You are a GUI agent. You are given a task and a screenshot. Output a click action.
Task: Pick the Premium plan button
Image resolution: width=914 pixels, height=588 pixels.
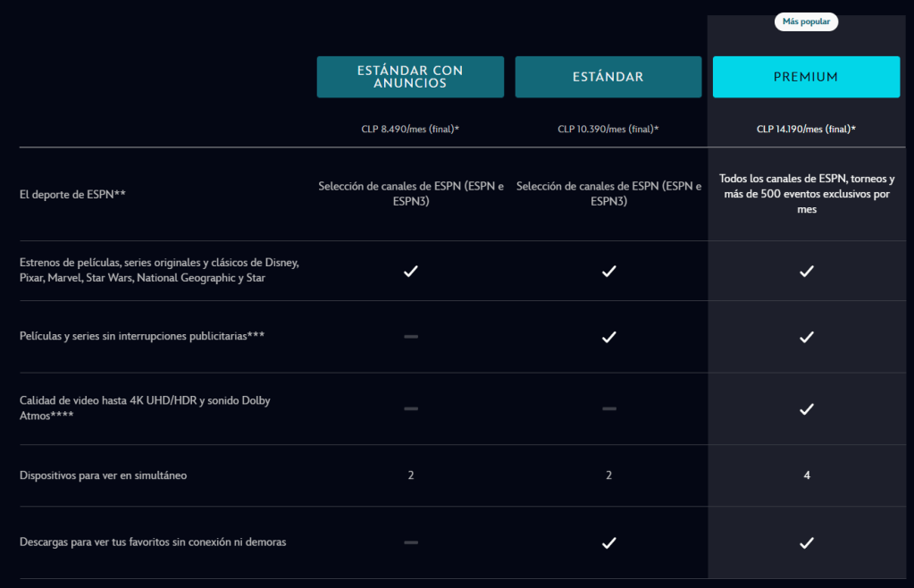(x=806, y=77)
